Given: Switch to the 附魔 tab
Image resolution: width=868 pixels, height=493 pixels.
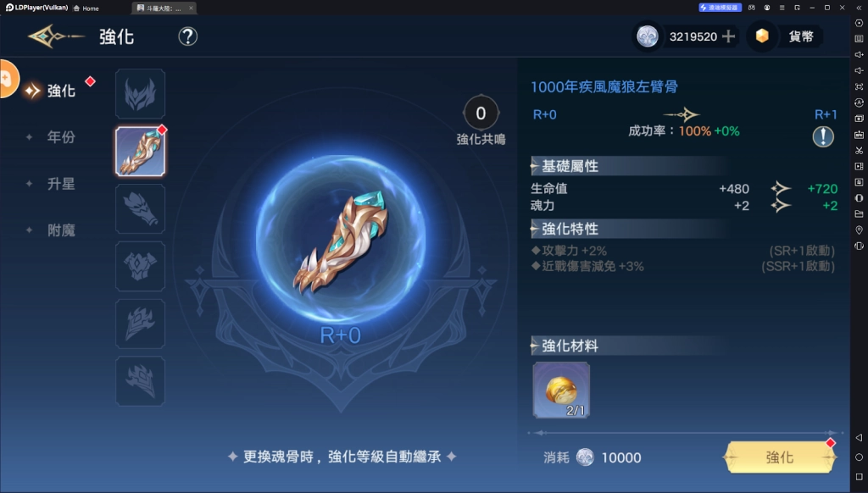Looking at the screenshot, I should 61,230.
